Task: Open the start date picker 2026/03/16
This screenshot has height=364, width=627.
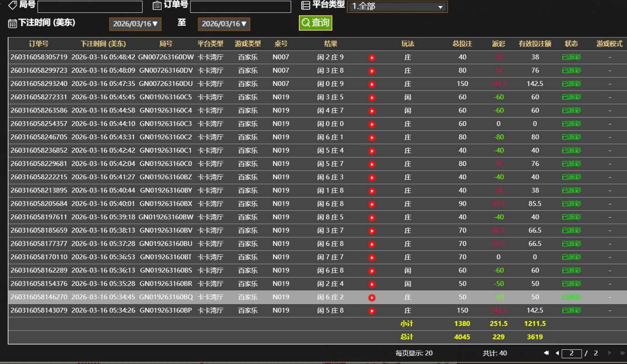Action: pyautogui.click(x=135, y=24)
